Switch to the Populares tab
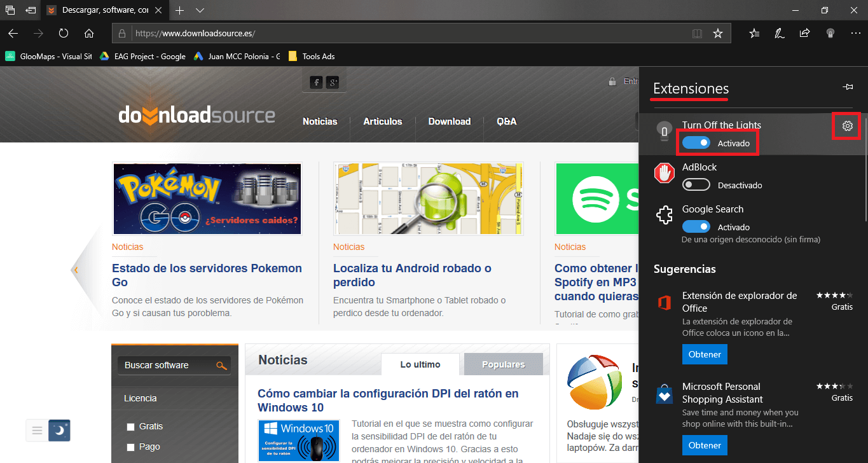Image resolution: width=868 pixels, height=463 pixels. click(504, 364)
